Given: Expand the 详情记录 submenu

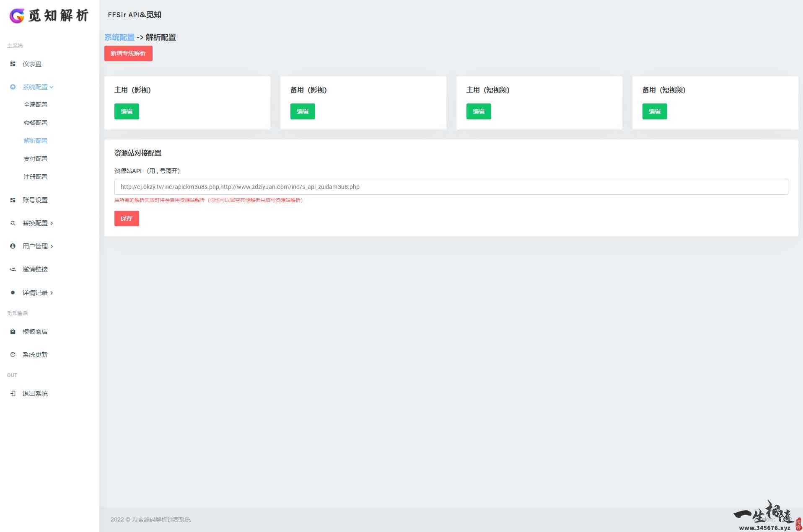Looking at the screenshot, I should (38, 293).
